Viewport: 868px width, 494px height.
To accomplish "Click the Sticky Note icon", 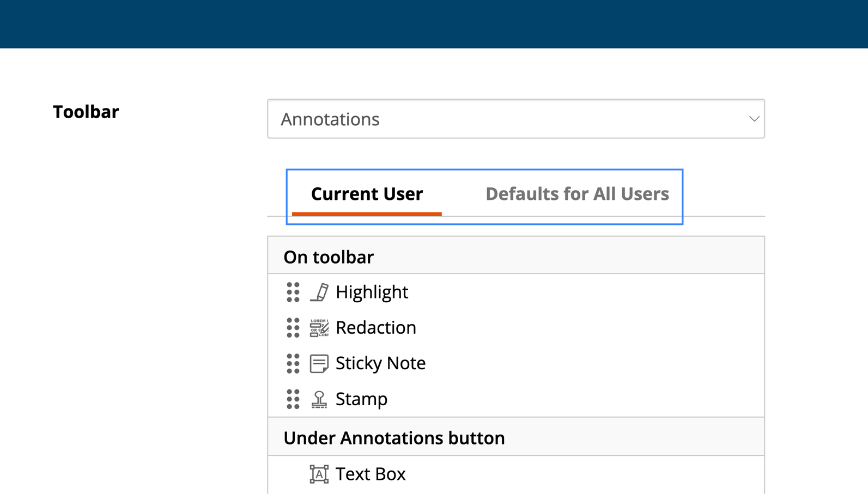I will click(x=319, y=363).
